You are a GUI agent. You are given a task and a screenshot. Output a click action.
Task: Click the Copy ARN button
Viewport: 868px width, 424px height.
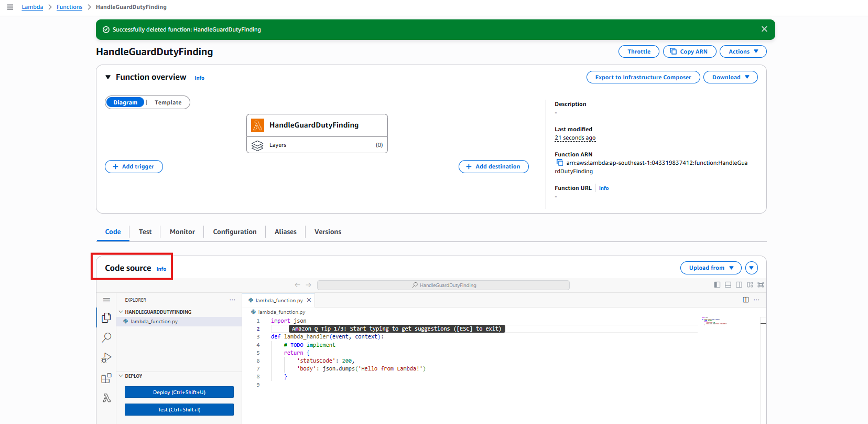689,51
